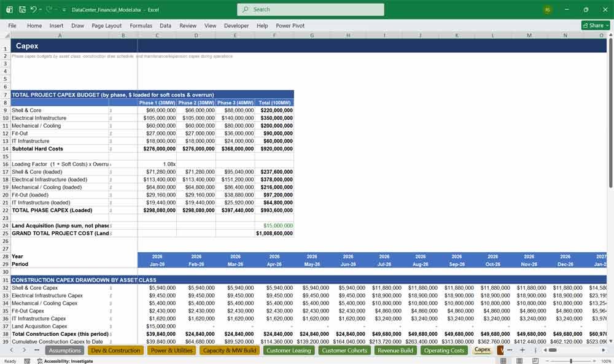Viewport: 614px width, 364px height.
Task: Open the Customer Leasing sheet tab
Action: (x=289, y=350)
